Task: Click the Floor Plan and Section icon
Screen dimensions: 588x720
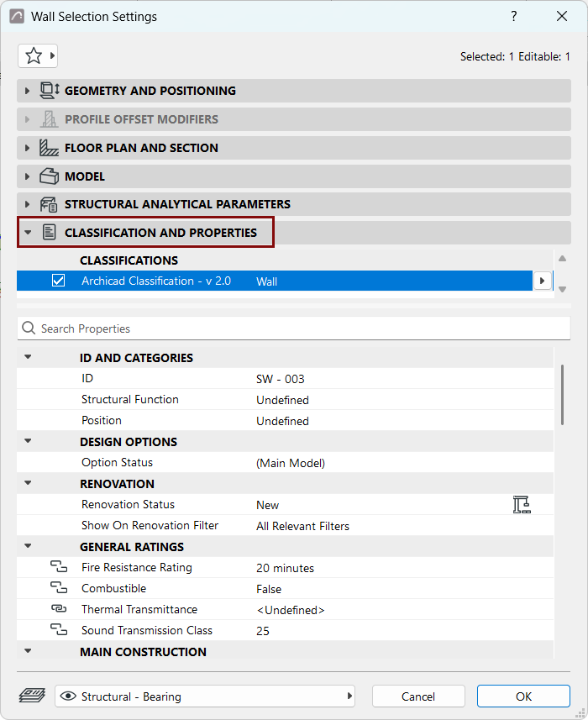Action: click(x=49, y=148)
